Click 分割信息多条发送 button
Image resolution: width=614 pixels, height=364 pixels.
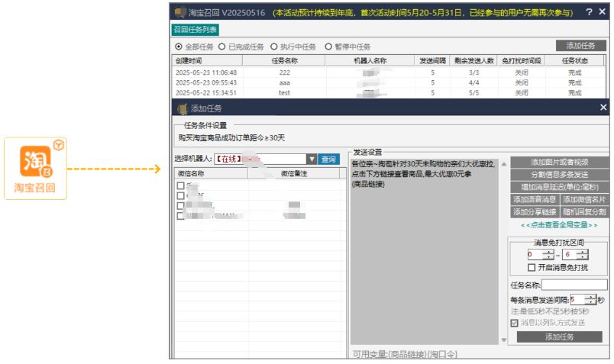pyautogui.click(x=559, y=175)
